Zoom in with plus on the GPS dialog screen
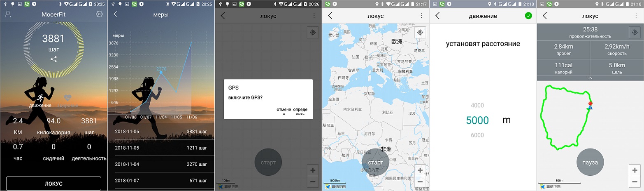644x191 pixels. coord(313,170)
